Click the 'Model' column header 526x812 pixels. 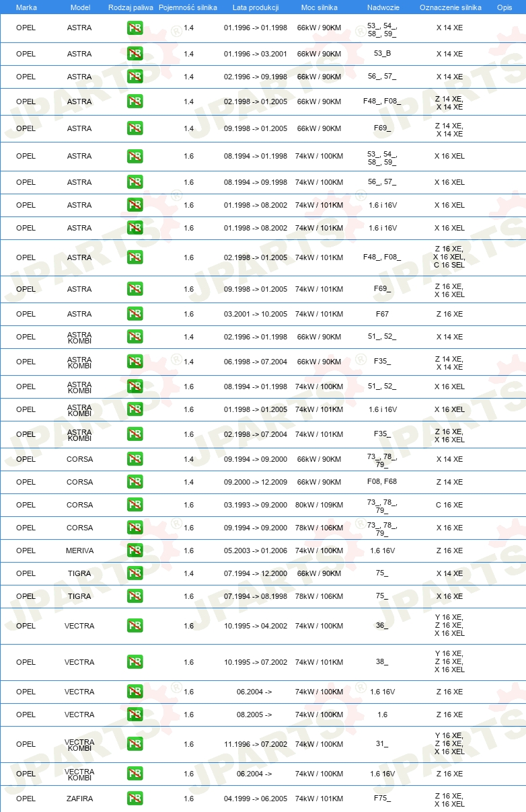coord(80,7)
